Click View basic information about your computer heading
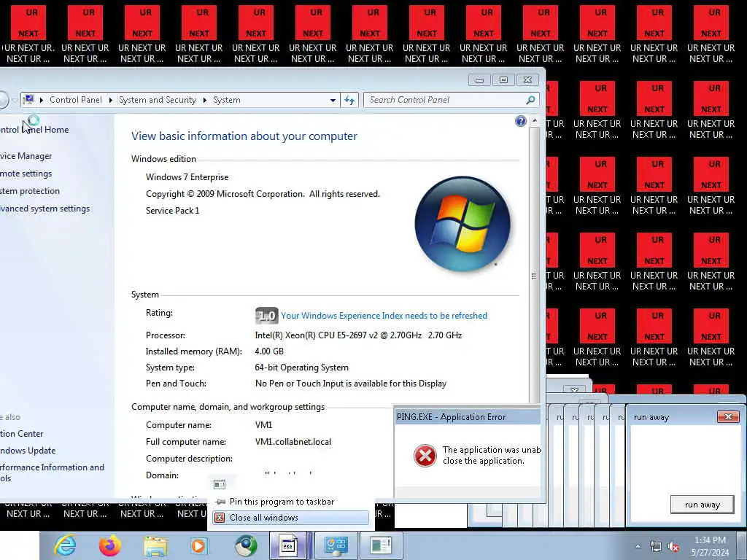Image resolution: width=747 pixels, height=560 pixels. pos(244,136)
